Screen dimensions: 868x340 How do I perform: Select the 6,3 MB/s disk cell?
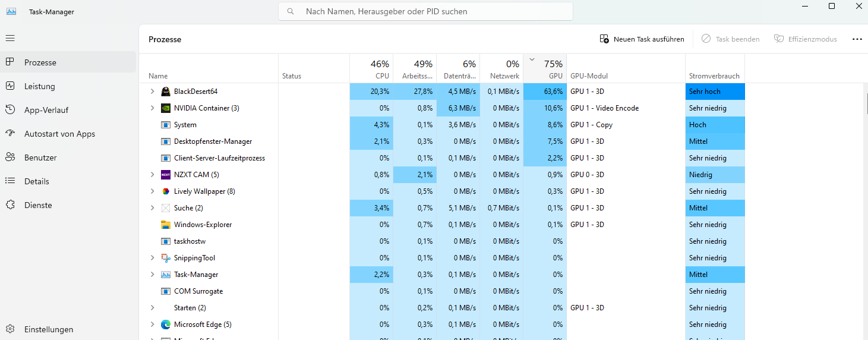point(458,108)
